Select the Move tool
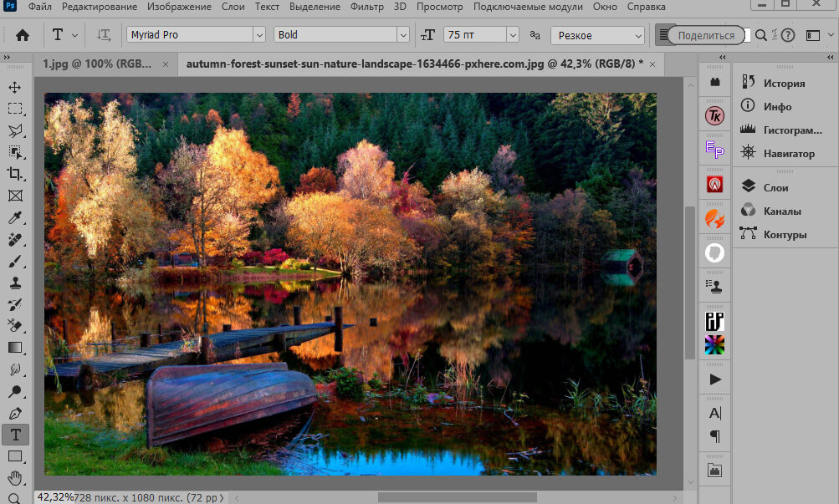 [15, 87]
